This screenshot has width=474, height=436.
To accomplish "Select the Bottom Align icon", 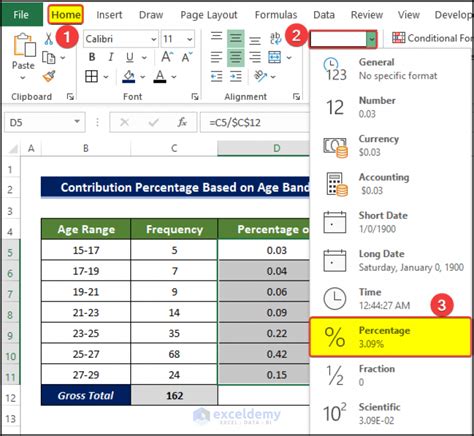I will click(x=255, y=41).
